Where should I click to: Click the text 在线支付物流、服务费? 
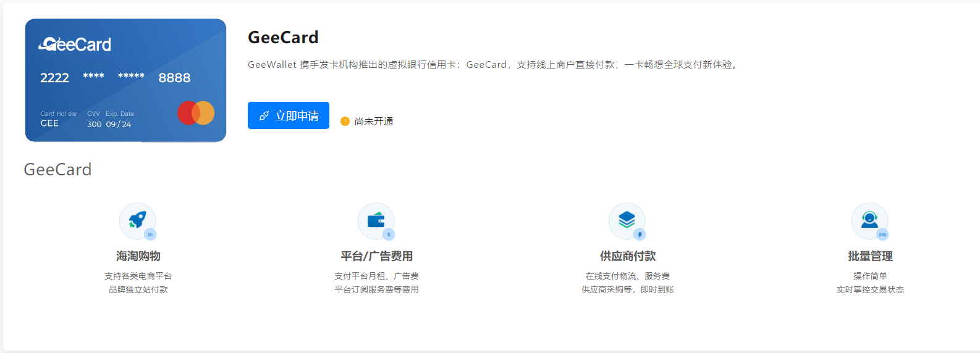point(628,276)
